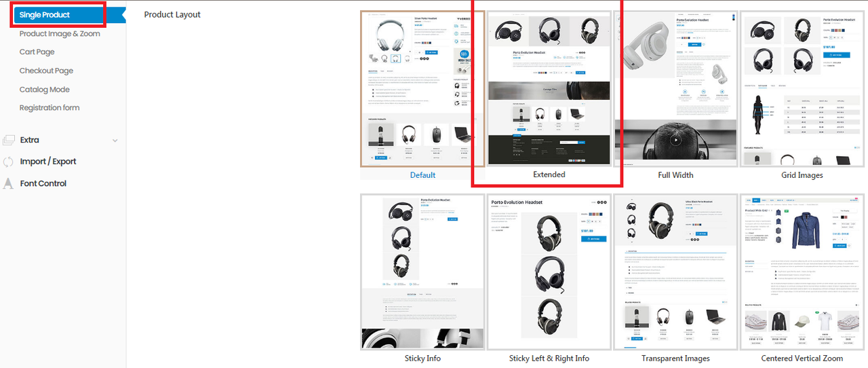
Task: Select Transparent Images layout thumbnail
Action: click(x=675, y=272)
